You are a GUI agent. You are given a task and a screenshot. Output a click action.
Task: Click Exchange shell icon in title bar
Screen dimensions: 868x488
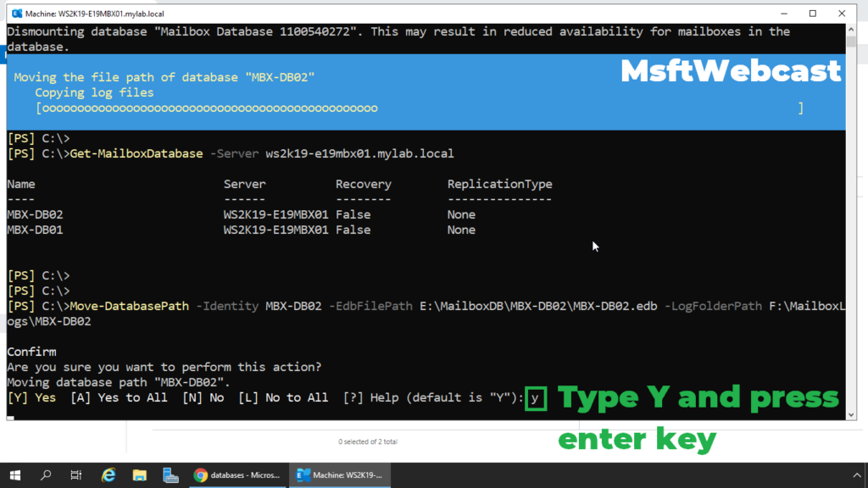tap(17, 14)
